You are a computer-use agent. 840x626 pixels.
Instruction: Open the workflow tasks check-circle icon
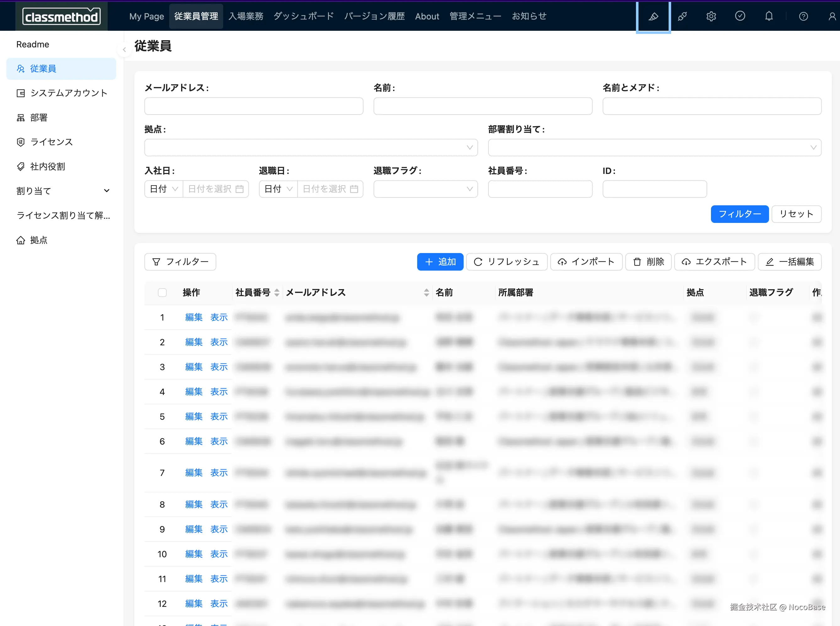click(740, 16)
